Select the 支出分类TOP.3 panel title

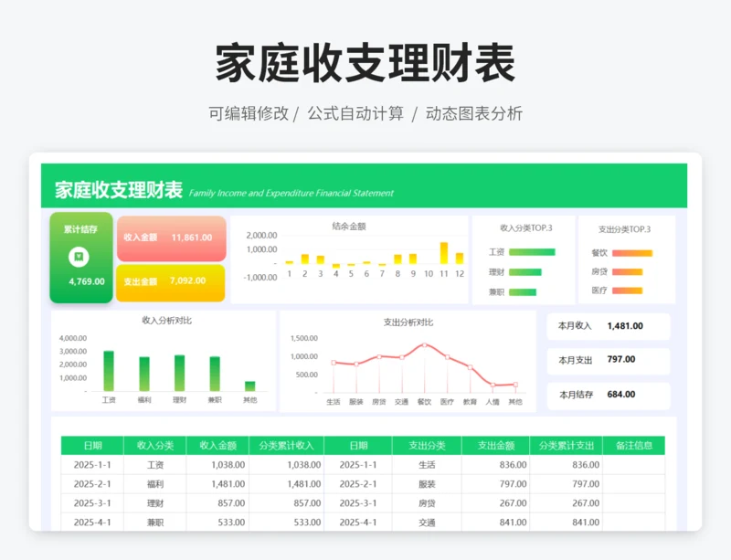(624, 229)
